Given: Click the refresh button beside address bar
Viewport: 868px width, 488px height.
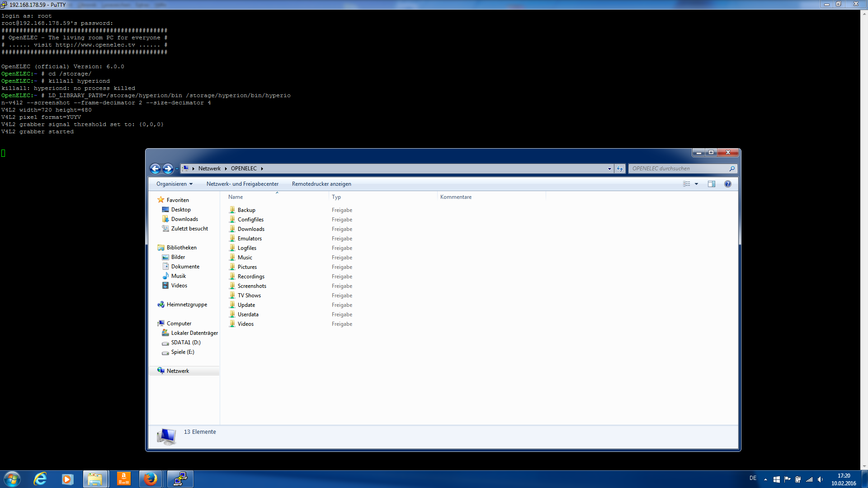Looking at the screenshot, I should point(619,169).
